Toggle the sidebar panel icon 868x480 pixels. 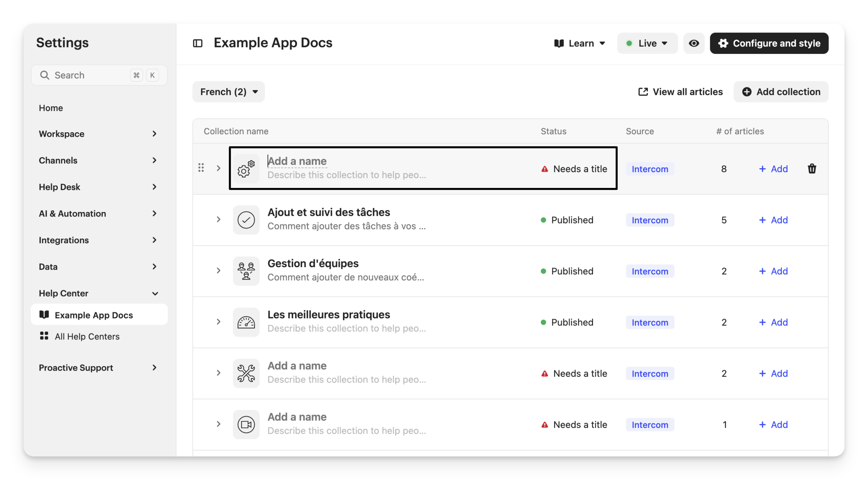197,43
